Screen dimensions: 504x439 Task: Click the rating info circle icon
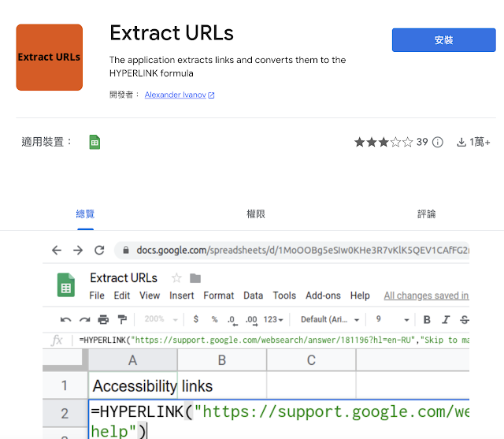[x=438, y=142]
